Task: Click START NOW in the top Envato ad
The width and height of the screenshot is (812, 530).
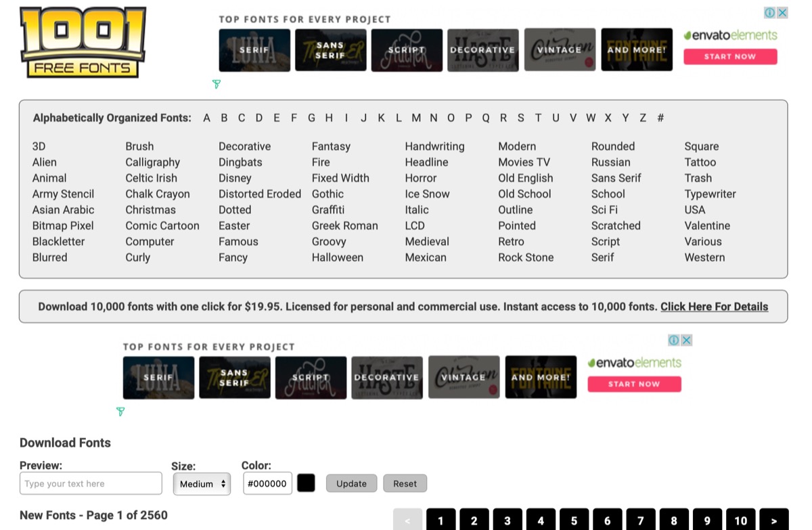Action: [x=730, y=57]
